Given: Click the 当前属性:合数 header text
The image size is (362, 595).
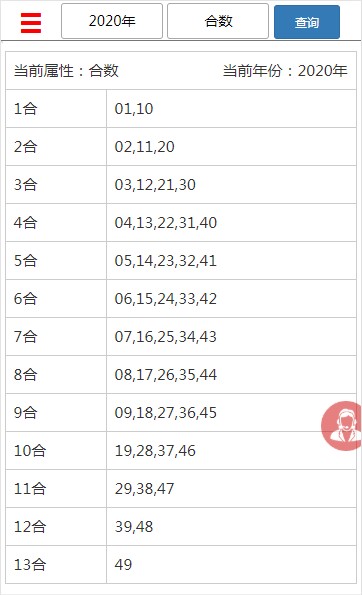Looking at the screenshot, I should tap(66, 71).
